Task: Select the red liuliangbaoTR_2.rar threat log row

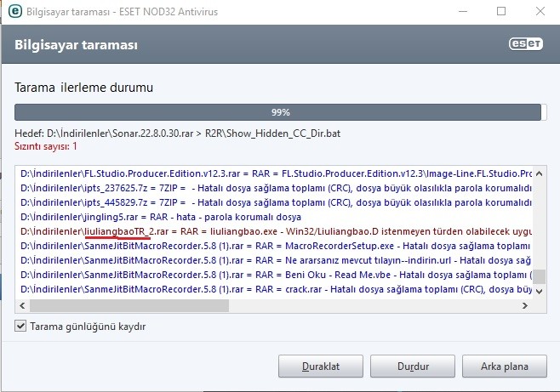Action: [x=276, y=231]
